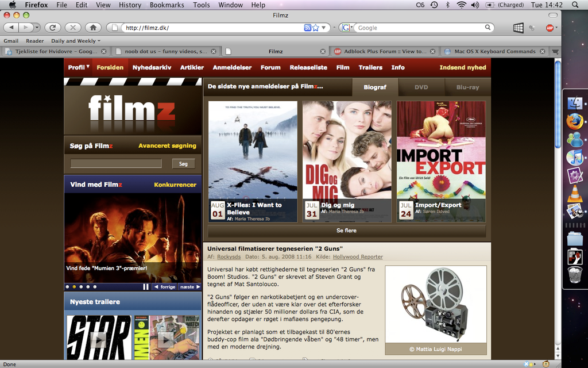The image size is (588, 368).
Task: Select the DVD reviews tab
Action: [421, 87]
